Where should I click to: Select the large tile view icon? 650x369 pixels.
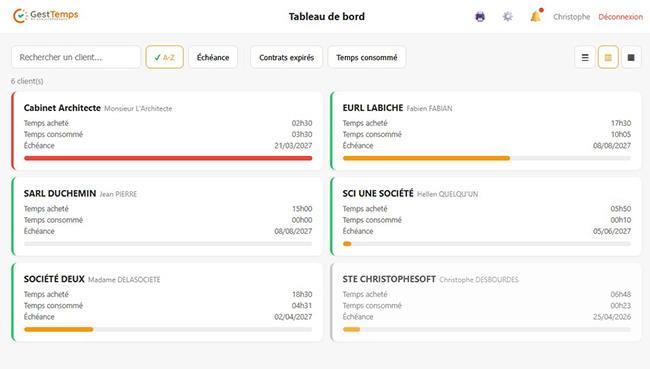[631, 57]
